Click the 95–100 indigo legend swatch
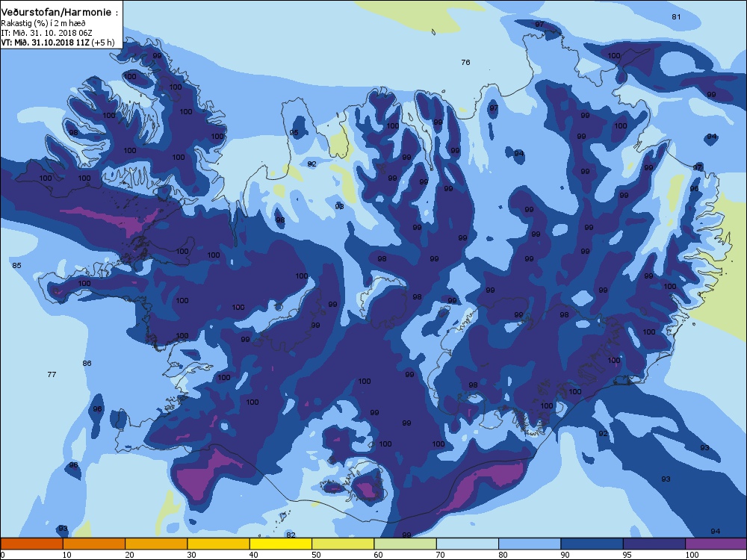This screenshot has height=560, width=747. (x=654, y=544)
